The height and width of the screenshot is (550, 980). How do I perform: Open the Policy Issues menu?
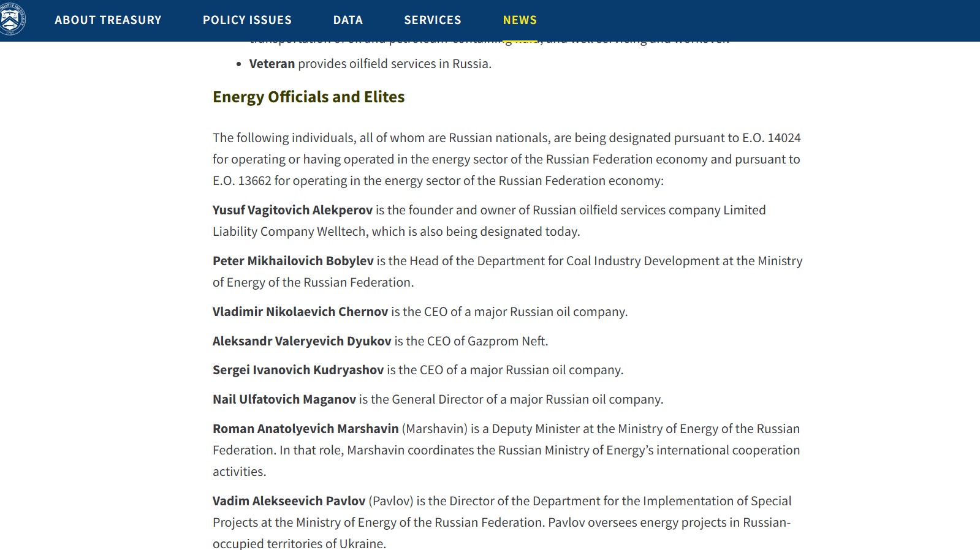tap(247, 20)
